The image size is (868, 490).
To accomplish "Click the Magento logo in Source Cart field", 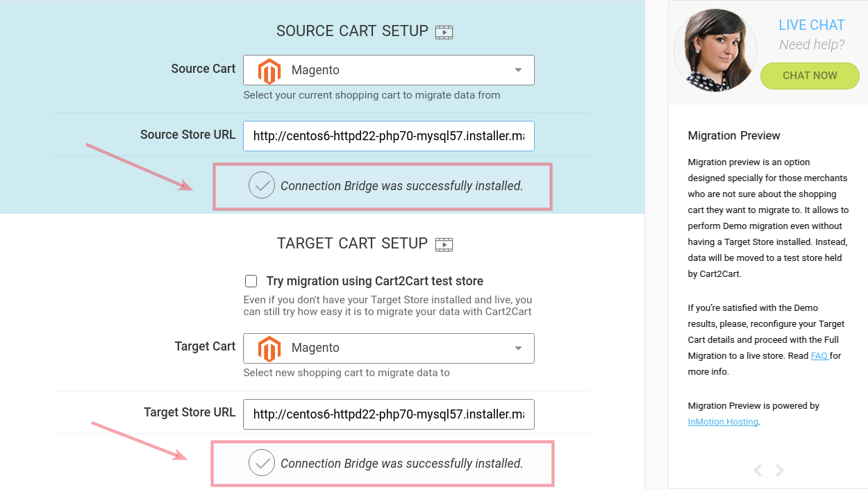I will (269, 70).
